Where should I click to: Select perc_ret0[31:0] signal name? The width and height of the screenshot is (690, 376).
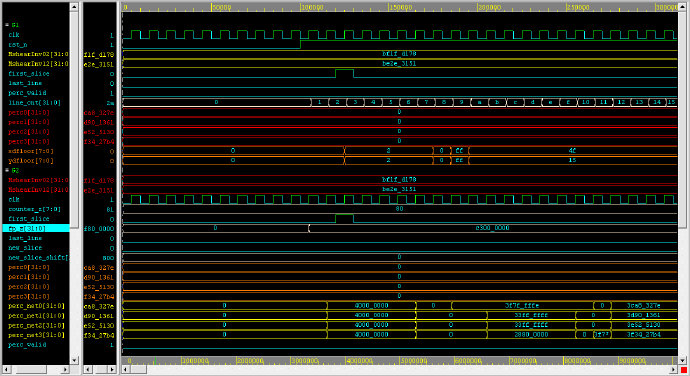coord(37,306)
